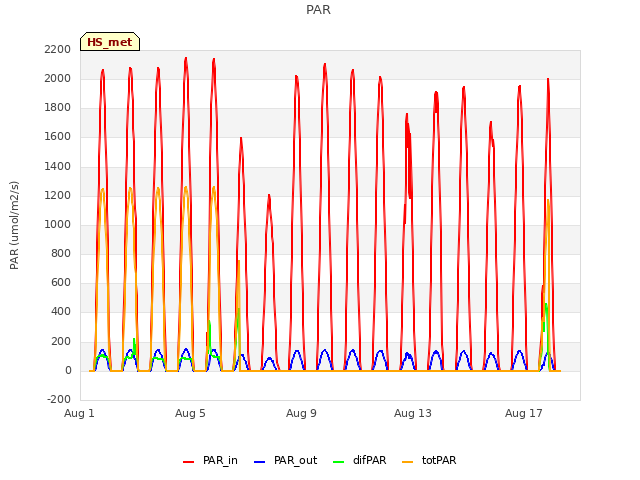The image size is (640, 480).
Task: Click the Aug 9 x-axis label
Action: 301,413
